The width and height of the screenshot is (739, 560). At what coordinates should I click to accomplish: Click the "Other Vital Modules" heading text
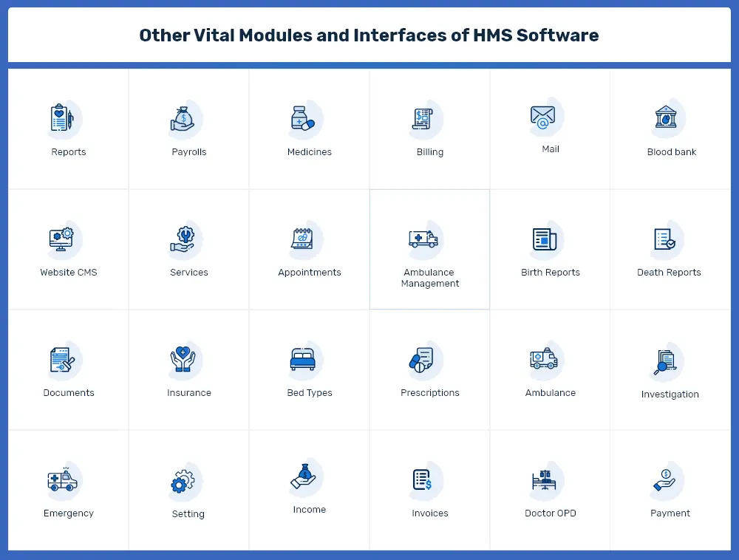(225, 35)
